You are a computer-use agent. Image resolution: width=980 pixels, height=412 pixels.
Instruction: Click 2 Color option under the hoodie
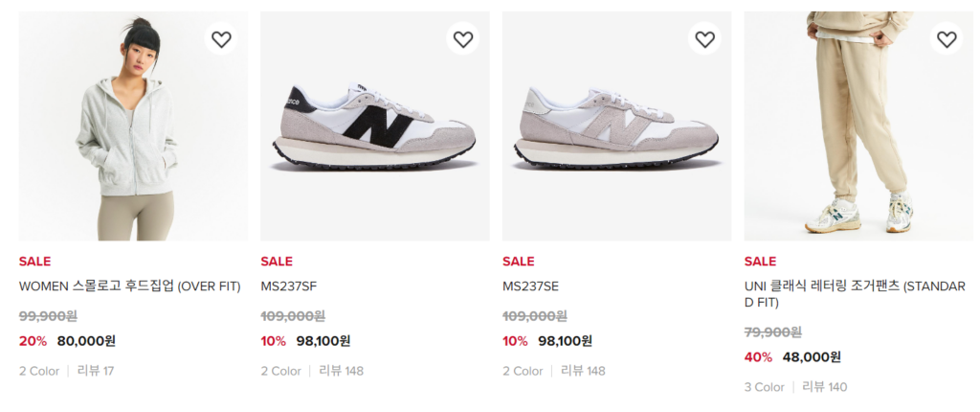(x=39, y=371)
